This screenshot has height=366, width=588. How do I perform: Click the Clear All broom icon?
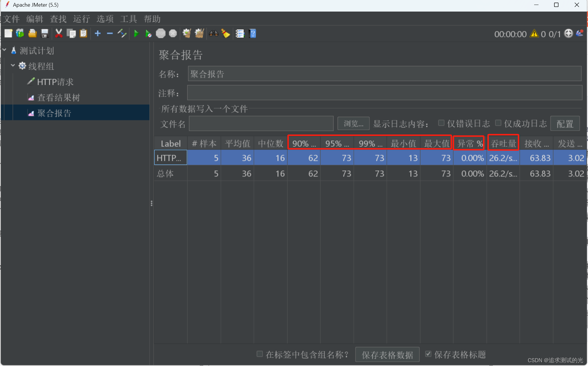(199, 34)
